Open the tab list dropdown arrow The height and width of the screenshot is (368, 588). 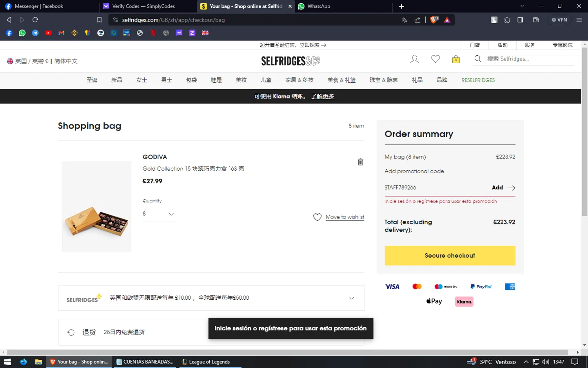[522, 6]
